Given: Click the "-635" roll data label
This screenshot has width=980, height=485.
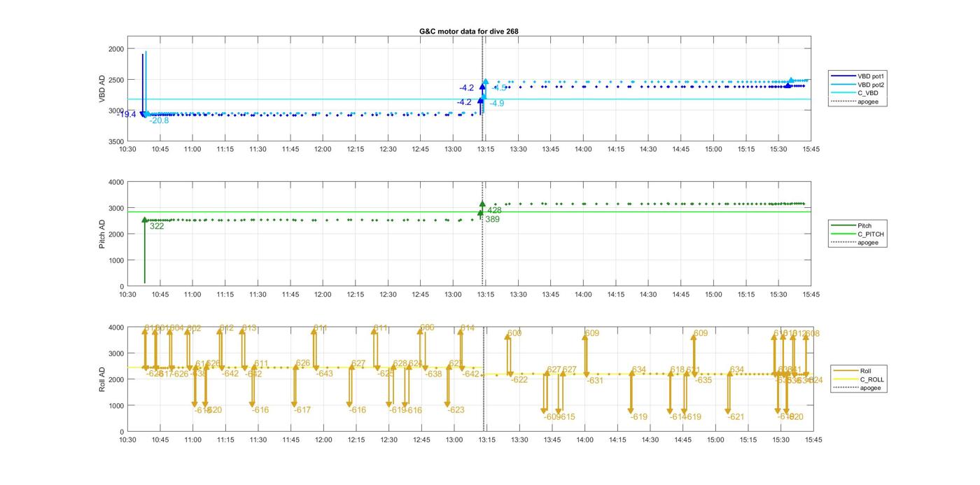Looking at the screenshot, I should click(703, 380).
